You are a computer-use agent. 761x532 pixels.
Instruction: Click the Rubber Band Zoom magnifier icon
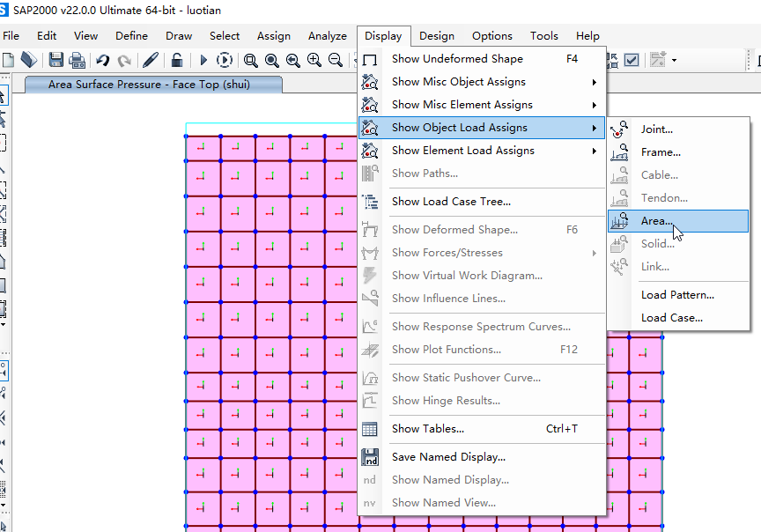(x=251, y=60)
